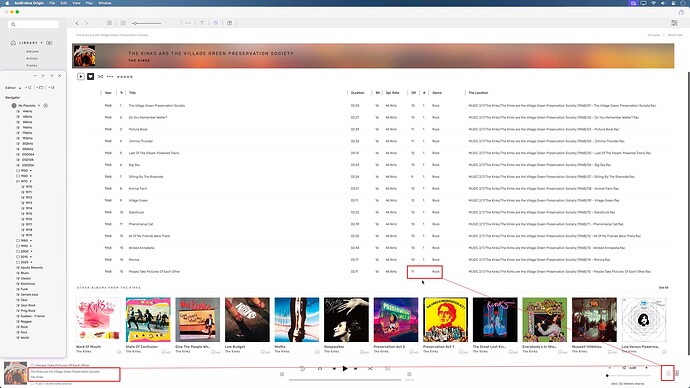Close the playlists panel with X

(59, 76)
